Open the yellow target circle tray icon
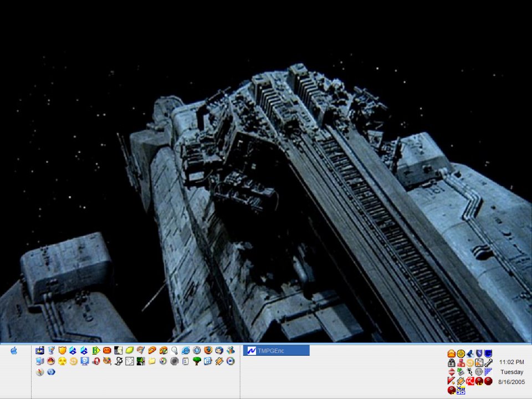This screenshot has height=399, width=532. [461, 354]
